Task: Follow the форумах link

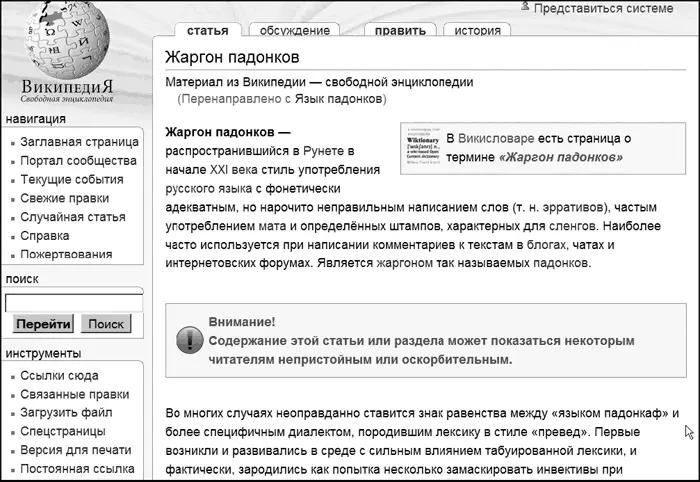Action: tap(285, 263)
